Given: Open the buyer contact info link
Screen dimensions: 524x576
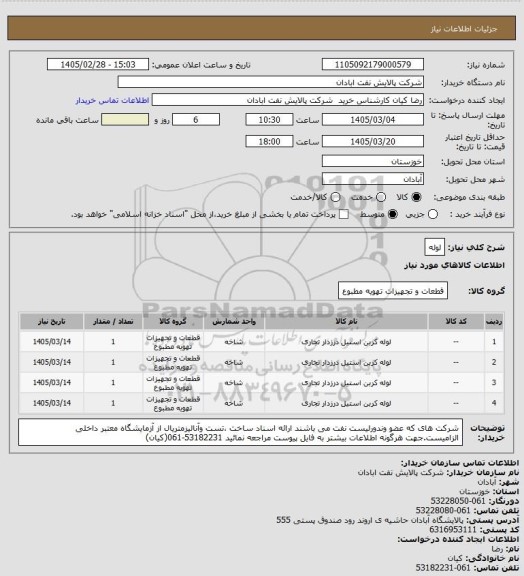Looking at the screenshot, I should [x=112, y=100].
